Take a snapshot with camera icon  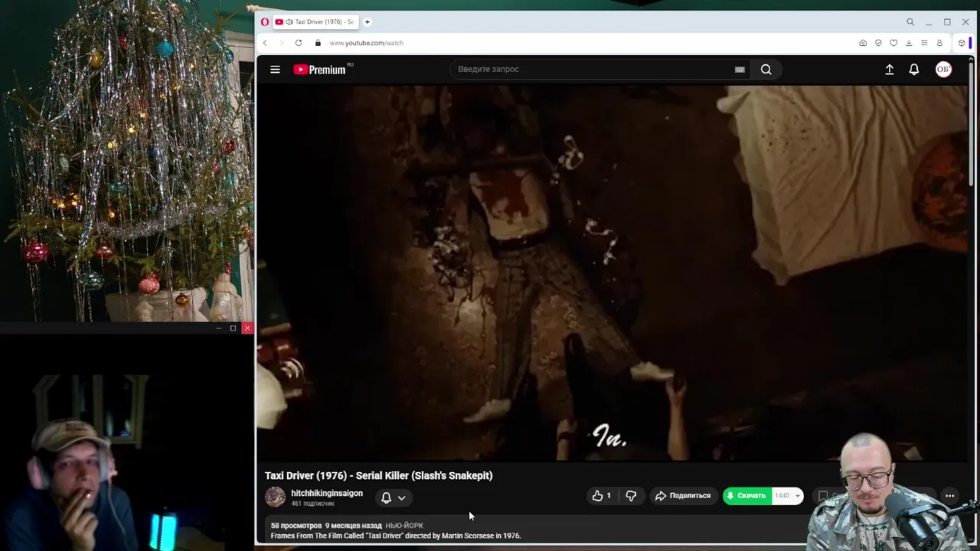[863, 43]
